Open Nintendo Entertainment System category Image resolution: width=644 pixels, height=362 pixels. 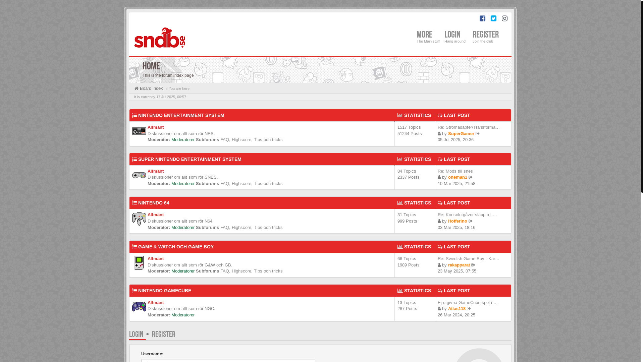(181, 115)
